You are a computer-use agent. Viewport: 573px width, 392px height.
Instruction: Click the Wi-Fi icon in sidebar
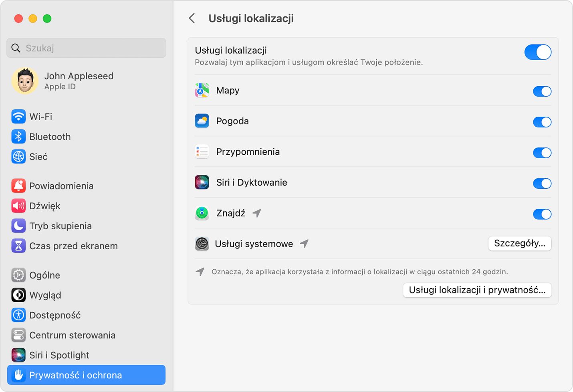(x=18, y=117)
